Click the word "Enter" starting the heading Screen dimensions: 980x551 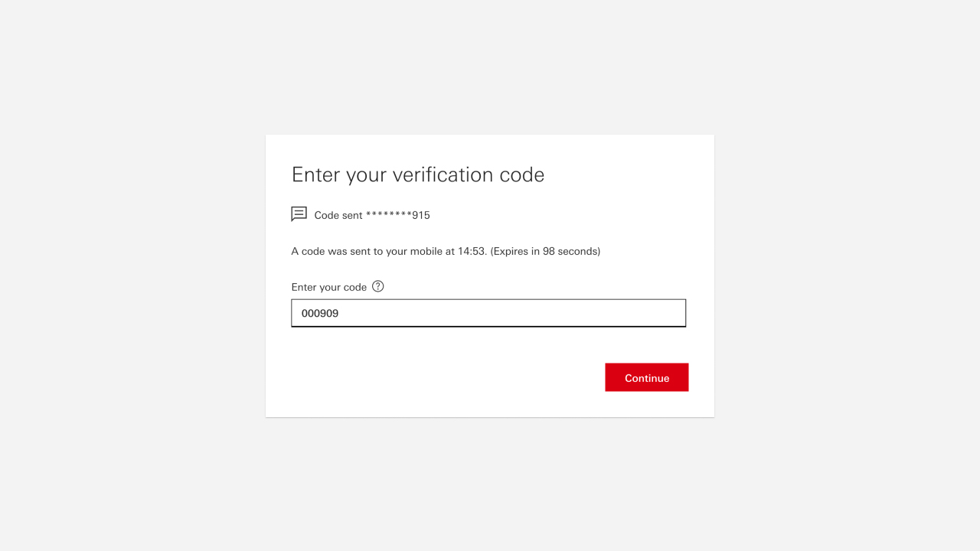tap(316, 174)
